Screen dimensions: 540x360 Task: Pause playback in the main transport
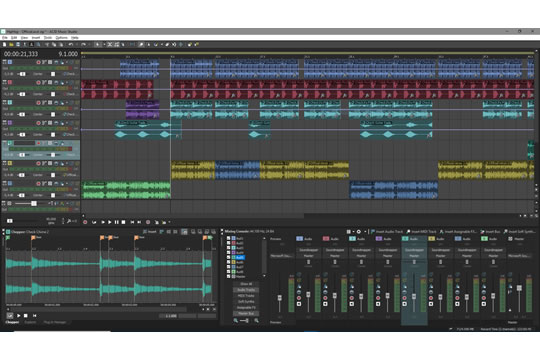[x=116, y=222]
